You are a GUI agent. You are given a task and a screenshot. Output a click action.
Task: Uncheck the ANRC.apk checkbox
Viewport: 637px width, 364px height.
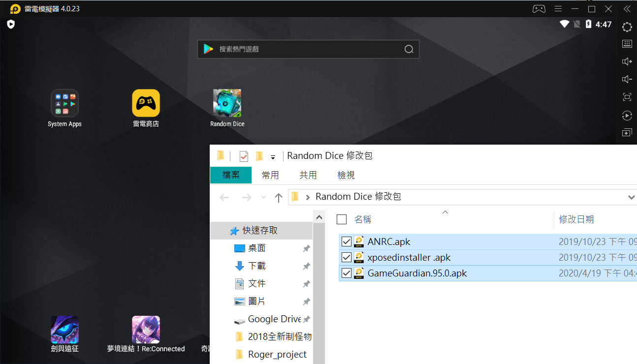pos(347,242)
